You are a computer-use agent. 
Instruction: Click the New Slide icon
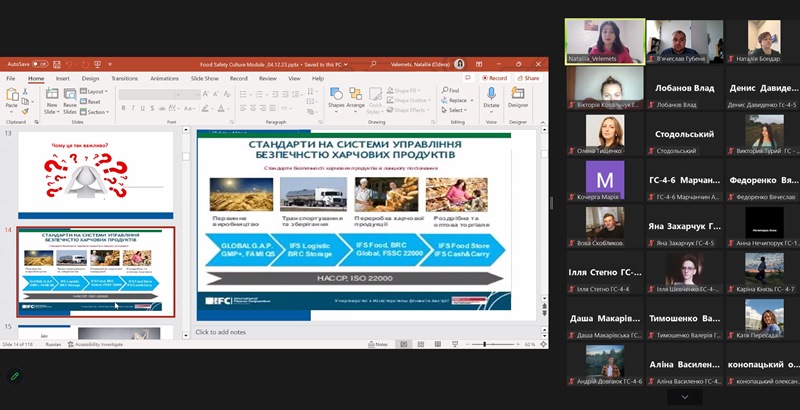[x=51, y=99]
